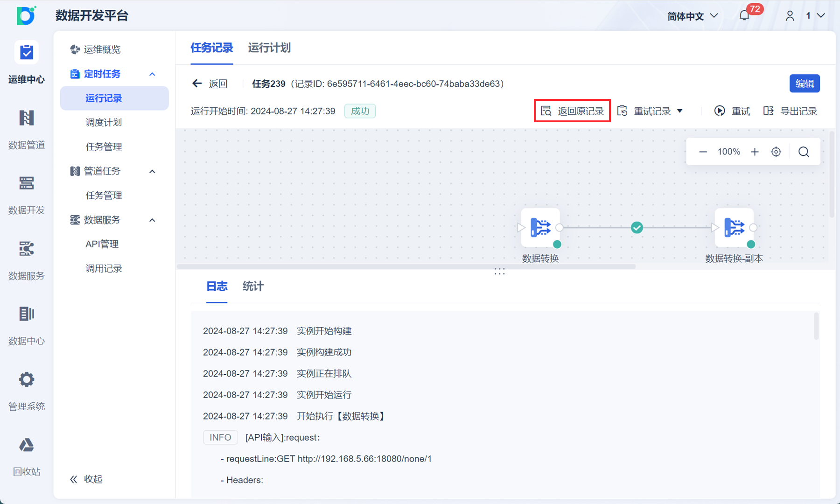Screen dimensions: 840x504
Task: Click the 100% zoom value
Action: [x=729, y=152]
